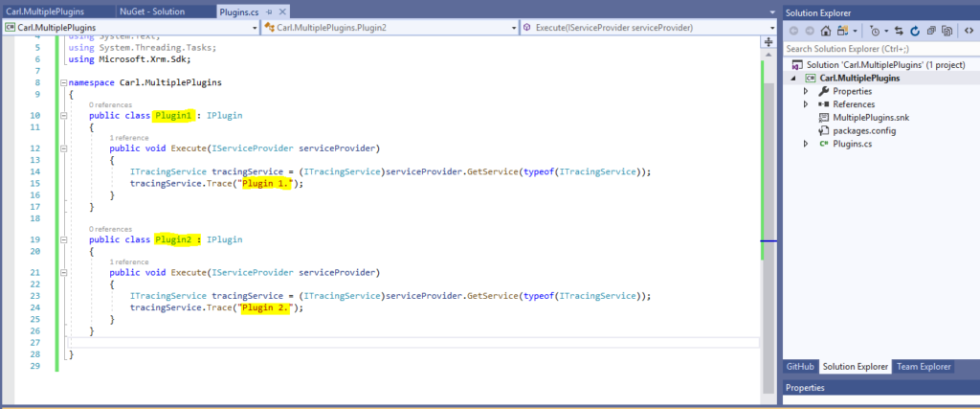Collapse the namespace Carl.MultiplePlugins block

coord(63,82)
